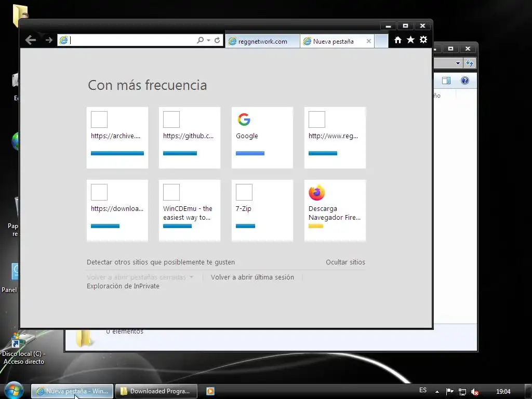Focus the Internet Explorer address field

click(132, 40)
